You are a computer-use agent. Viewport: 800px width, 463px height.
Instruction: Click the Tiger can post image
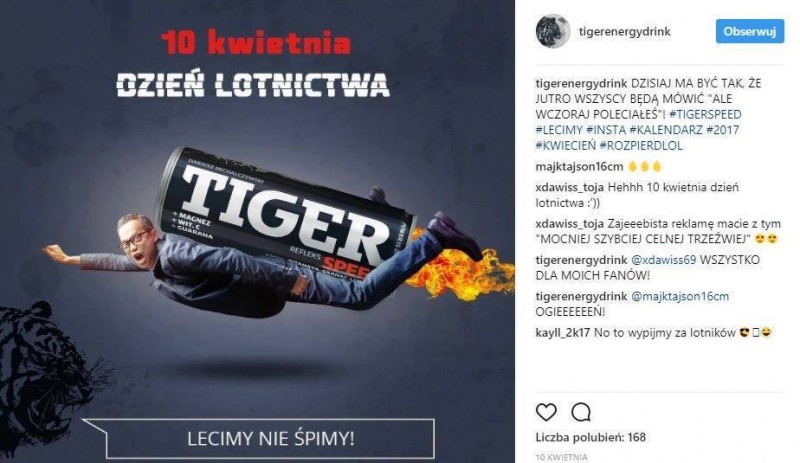click(x=257, y=231)
